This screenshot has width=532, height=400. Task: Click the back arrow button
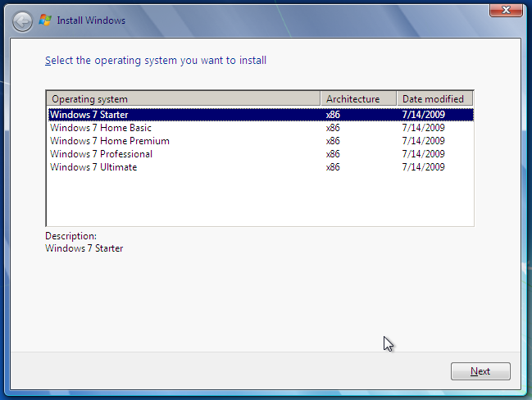pos(22,21)
